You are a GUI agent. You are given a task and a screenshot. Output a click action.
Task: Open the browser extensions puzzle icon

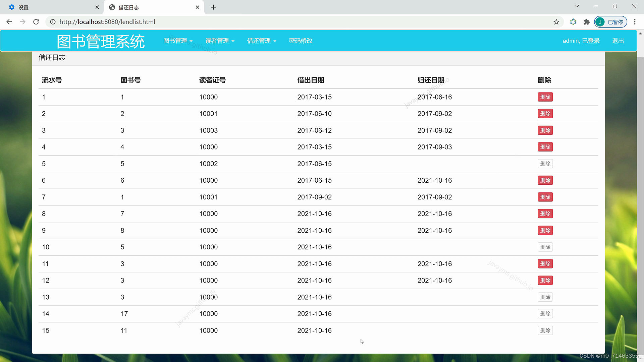[x=586, y=22]
